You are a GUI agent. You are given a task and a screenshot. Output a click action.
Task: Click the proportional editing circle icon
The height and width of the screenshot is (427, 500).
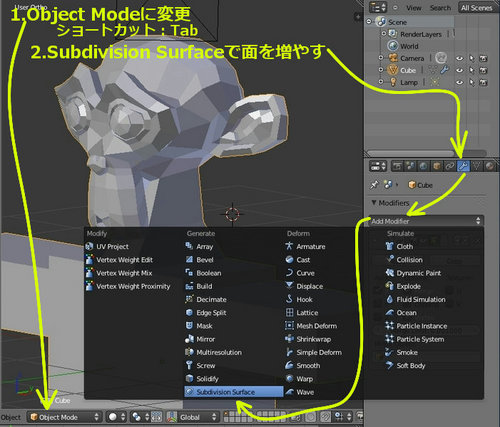point(311,417)
